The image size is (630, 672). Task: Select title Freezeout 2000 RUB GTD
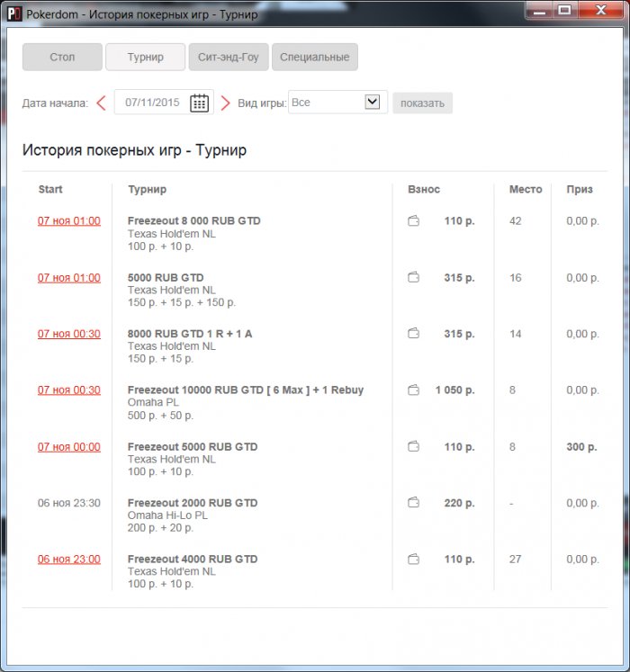[x=193, y=503]
